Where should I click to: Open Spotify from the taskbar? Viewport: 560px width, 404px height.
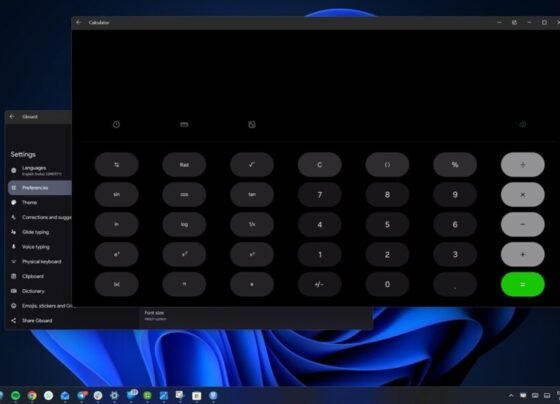[x=15, y=395]
